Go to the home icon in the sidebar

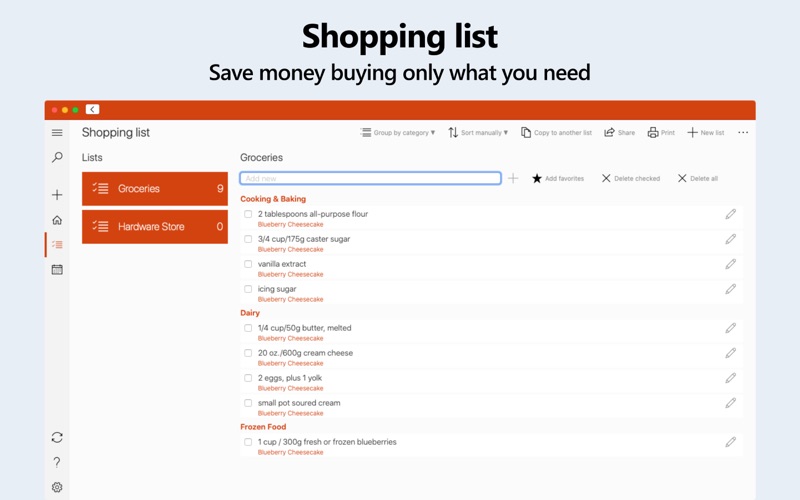click(57, 220)
